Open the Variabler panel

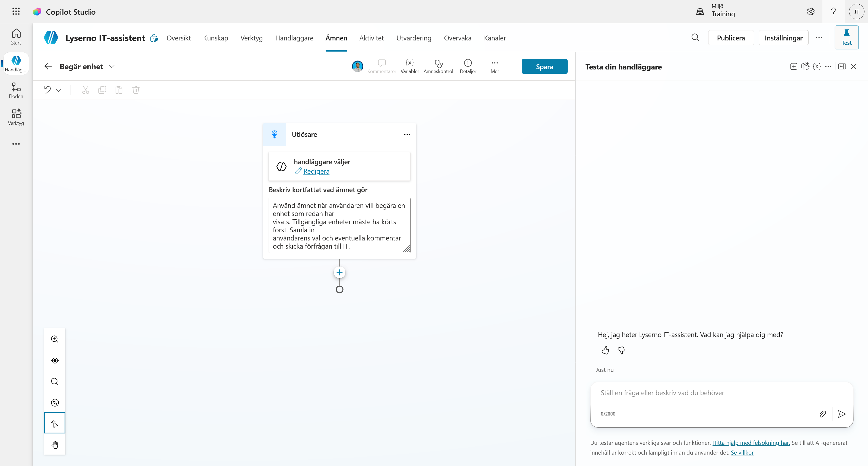(x=410, y=66)
